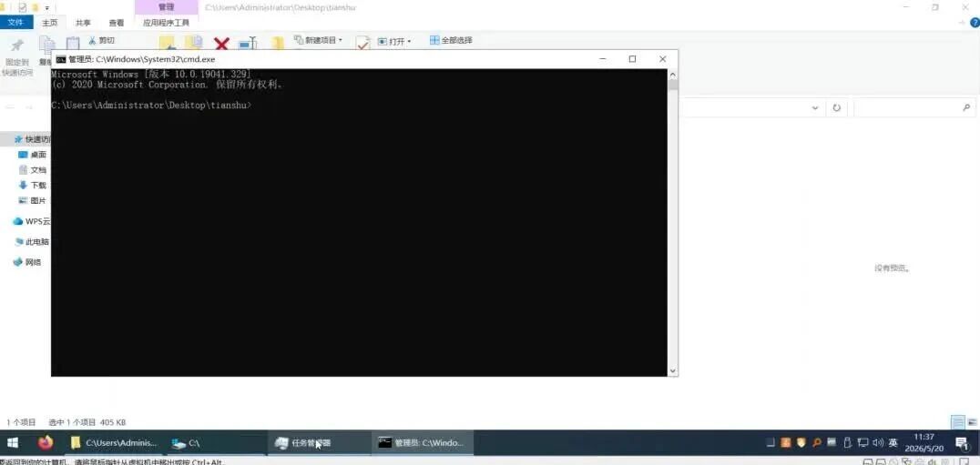
Task: Launch Firefox from the taskbar
Action: pyautogui.click(x=45, y=443)
